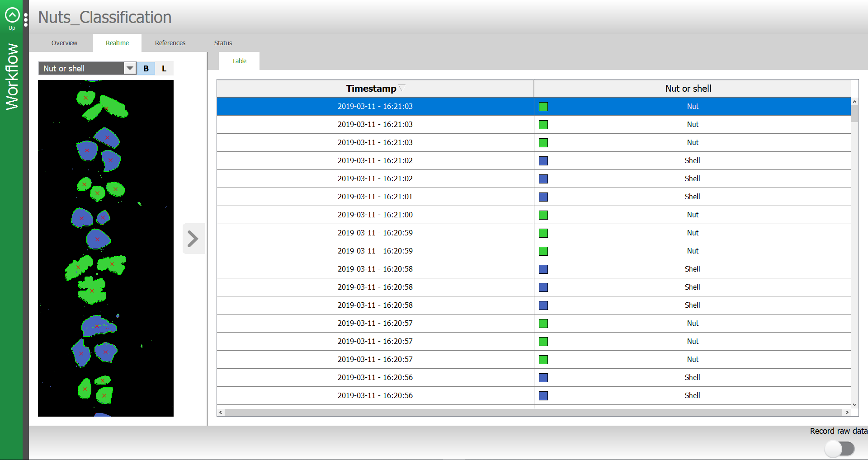Enable the L view mode button

point(164,69)
